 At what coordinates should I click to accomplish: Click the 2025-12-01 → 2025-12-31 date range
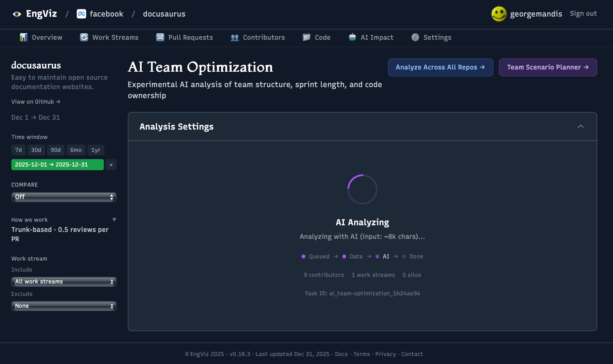coord(57,165)
